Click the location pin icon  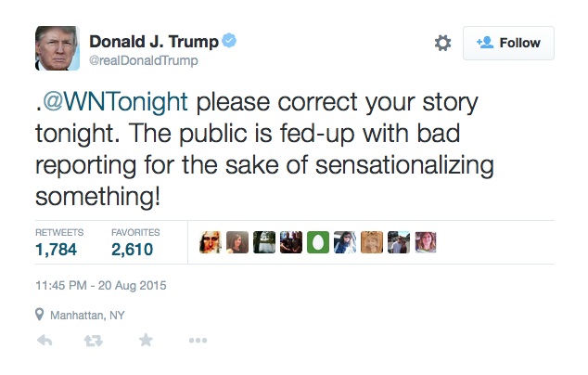click(x=40, y=315)
